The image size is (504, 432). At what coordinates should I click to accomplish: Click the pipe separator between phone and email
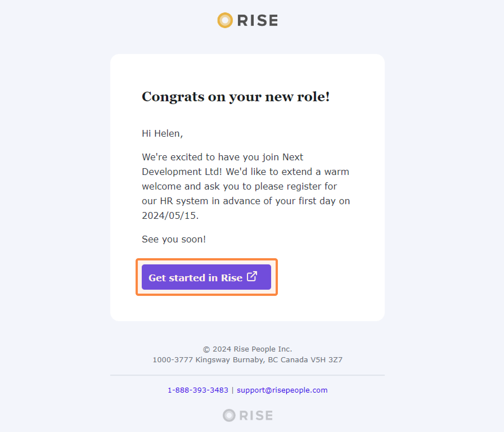(233, 390)
